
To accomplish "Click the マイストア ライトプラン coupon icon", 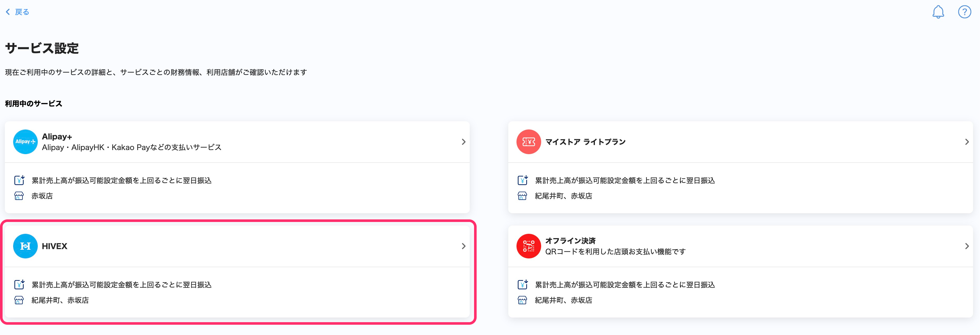I will point(528,142).
